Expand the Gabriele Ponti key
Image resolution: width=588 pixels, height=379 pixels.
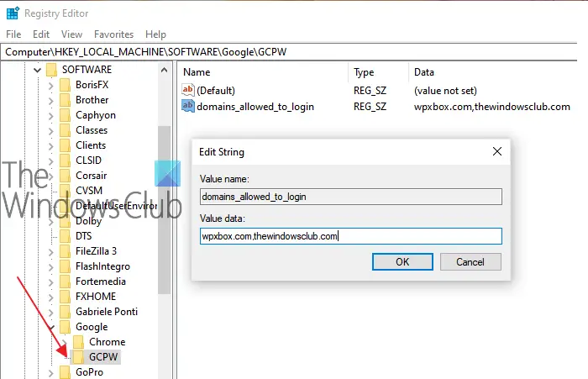pyautogui.click(x=50, y=313)
